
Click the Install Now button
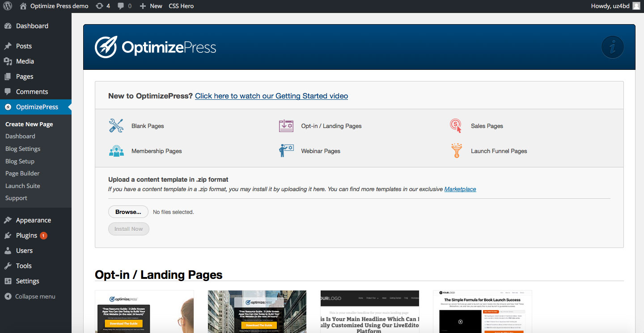pyautogui.click(x=128, y=229)
